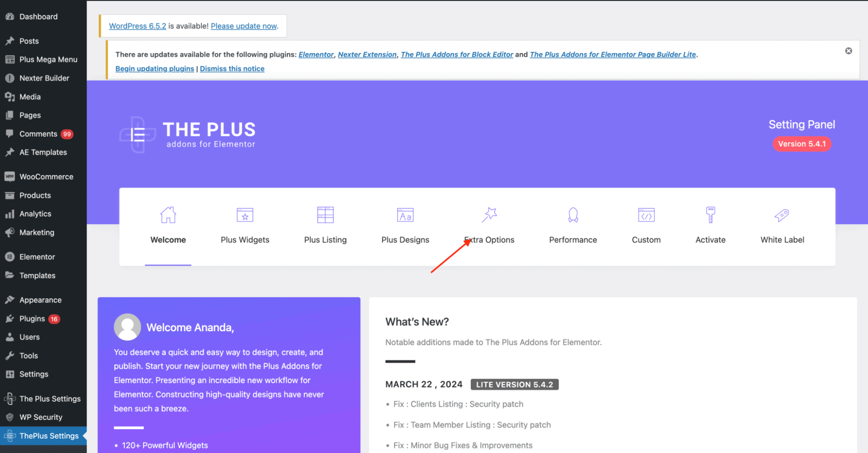Viewport: 868px width, 453px height.
Task: Open the Plus Designs icon
Action: tap(405, 215)
